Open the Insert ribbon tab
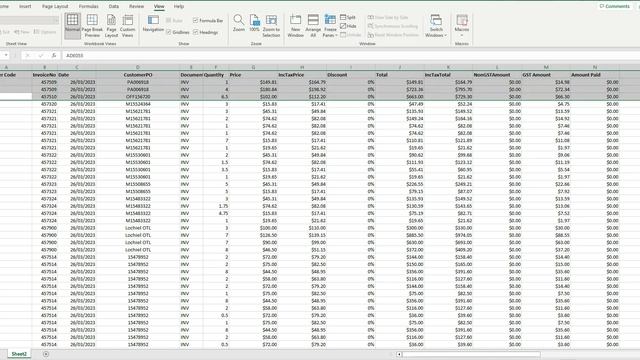Viewport: 640px width, 360px height. coord(25,6)
